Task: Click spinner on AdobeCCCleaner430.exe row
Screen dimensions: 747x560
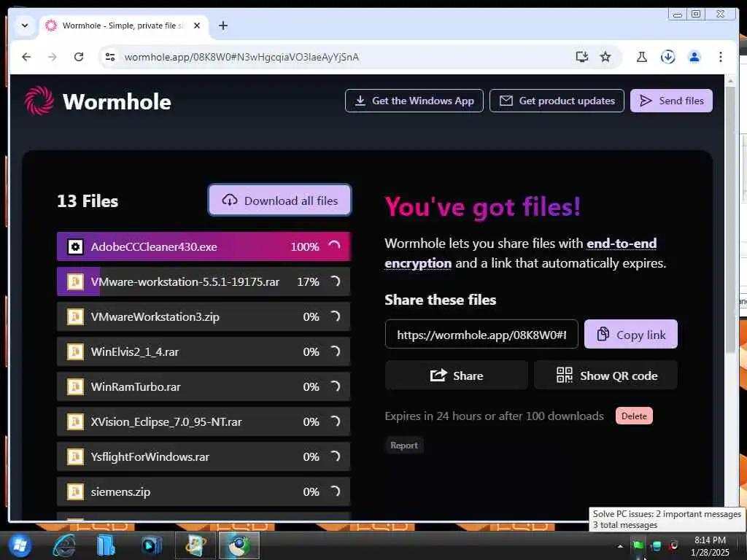Action: click(x=335, y=246)
